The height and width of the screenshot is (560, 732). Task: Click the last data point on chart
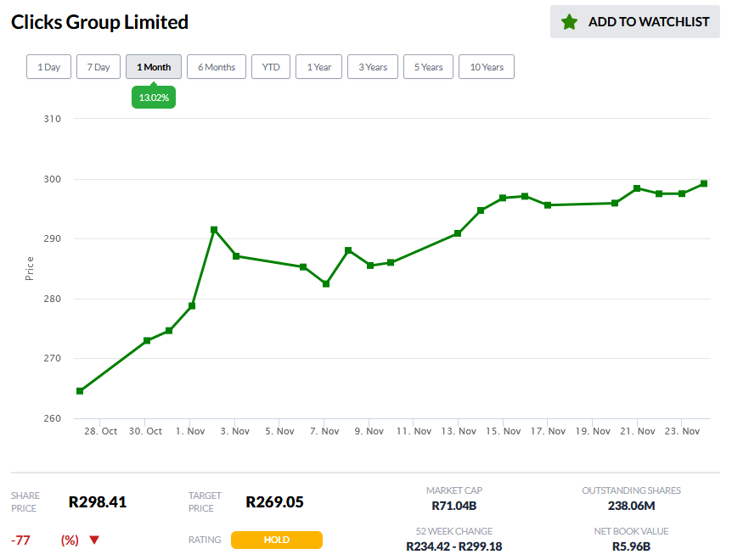[704, 183]
